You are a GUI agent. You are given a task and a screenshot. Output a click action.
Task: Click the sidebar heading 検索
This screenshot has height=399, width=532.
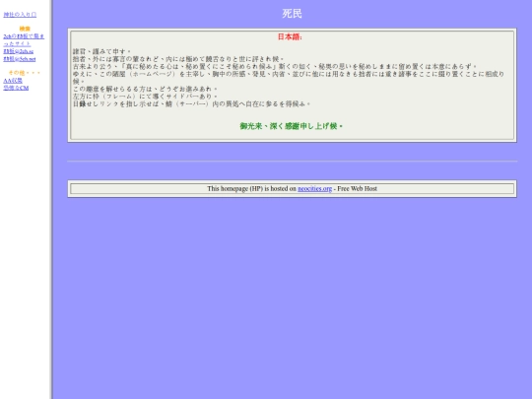25,29
